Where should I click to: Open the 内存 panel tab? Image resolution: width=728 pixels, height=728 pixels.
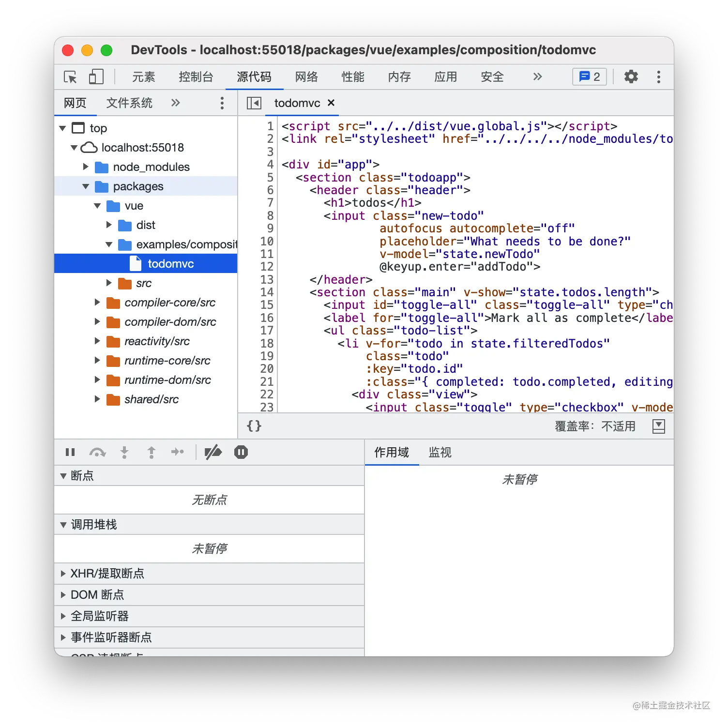[x=399, y=76]
